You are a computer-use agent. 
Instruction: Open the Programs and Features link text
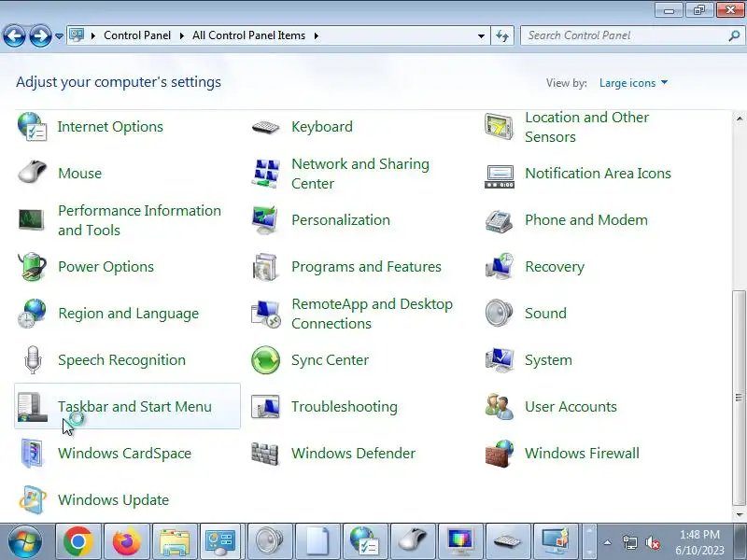[366, 267]
